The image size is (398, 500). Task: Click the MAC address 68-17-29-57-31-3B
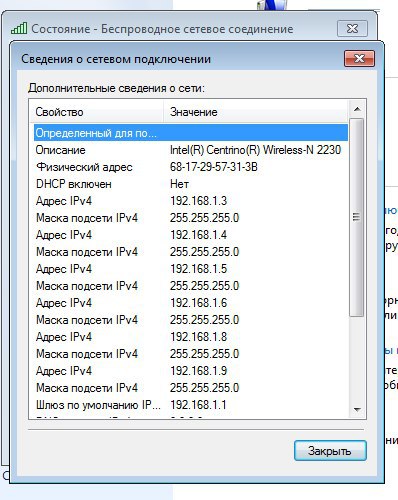pyautogui.click(x=214, y=167)
